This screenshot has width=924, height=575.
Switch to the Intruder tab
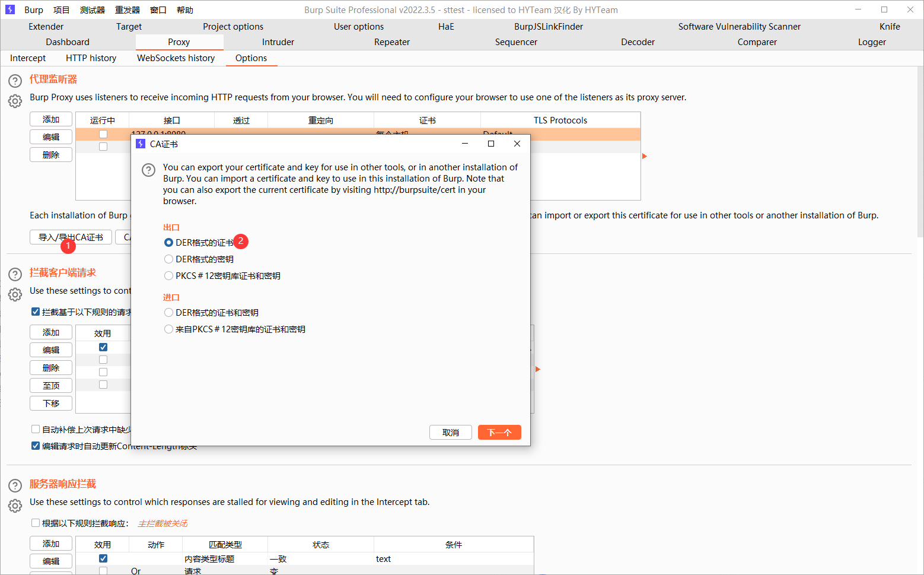point(278,42)
